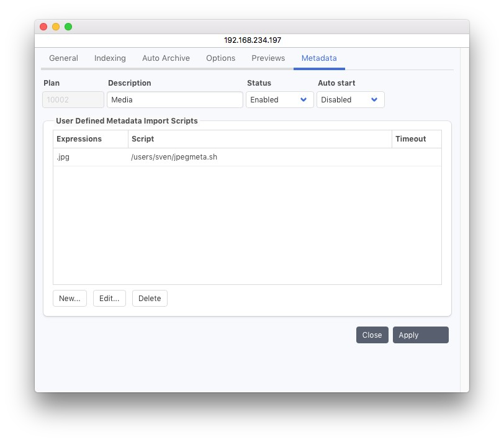
Task: Click the Metadata tab
Action: pos(319,58)
